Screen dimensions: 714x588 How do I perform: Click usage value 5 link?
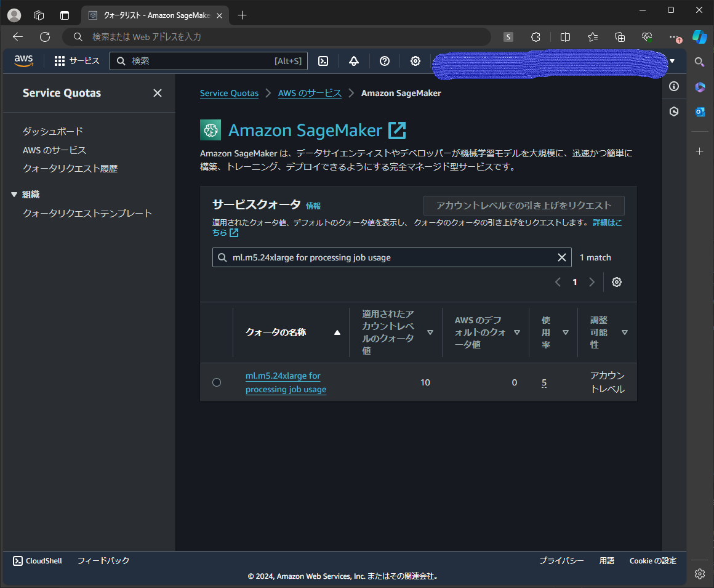pyautogui.click(x=544, y=382)
